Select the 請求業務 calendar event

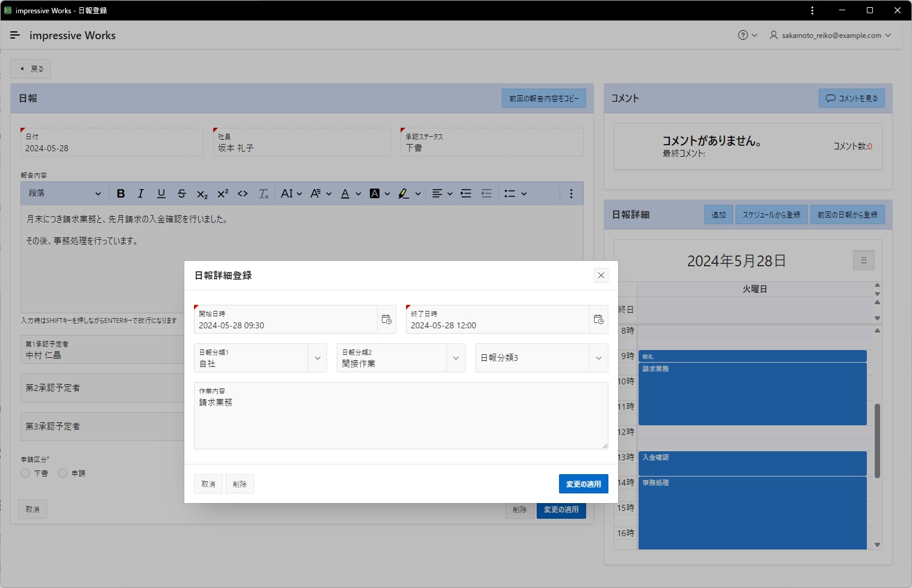[752, 394]
